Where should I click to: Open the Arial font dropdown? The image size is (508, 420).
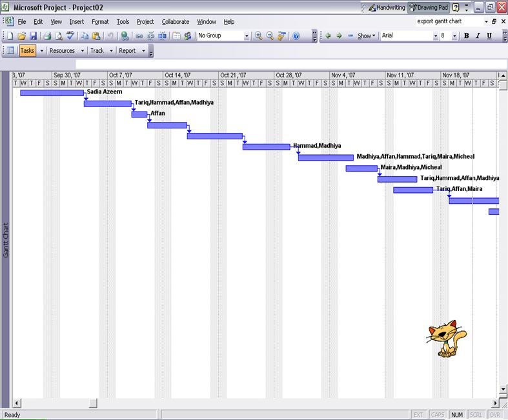436,36
